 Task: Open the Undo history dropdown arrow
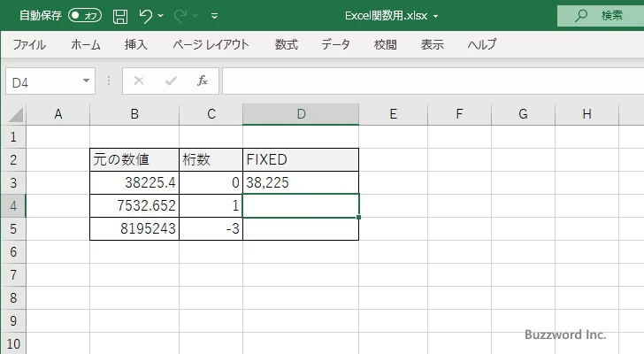pos(161,16)
